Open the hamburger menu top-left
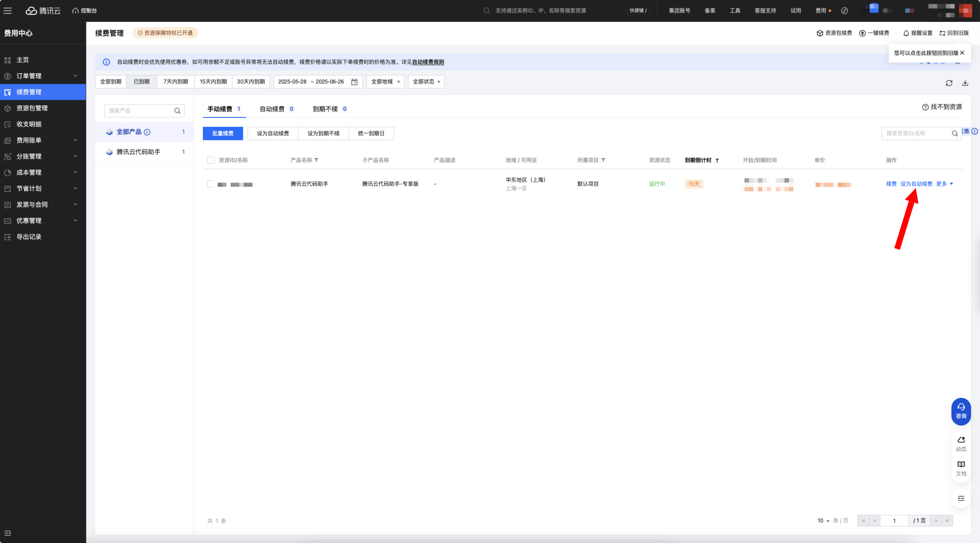 click(8, 11)
